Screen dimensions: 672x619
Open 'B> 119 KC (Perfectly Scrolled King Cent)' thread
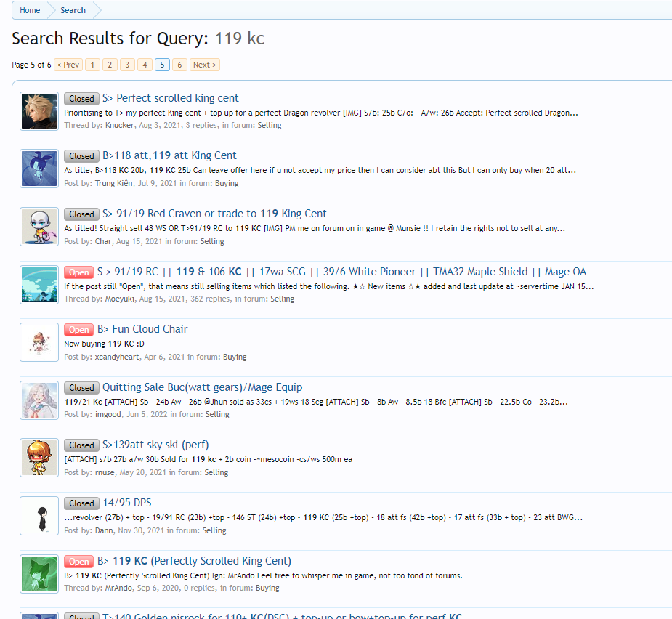[x=194, y=561]
